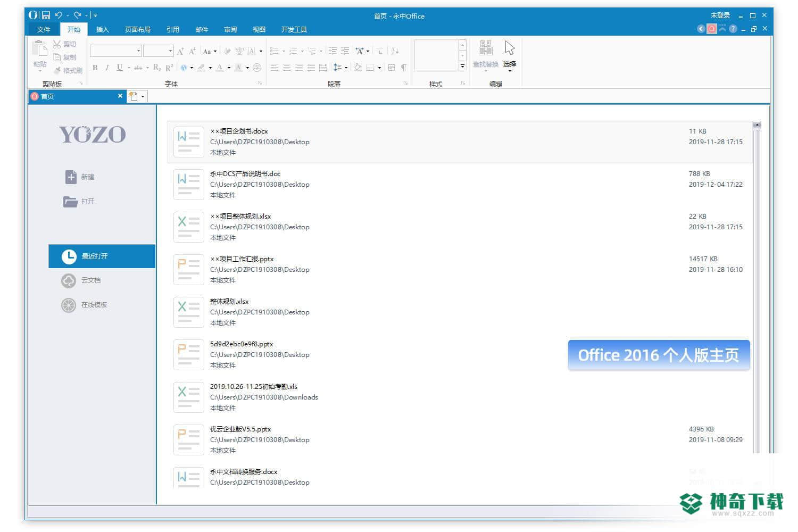This screenshot has width=798, height=532.
Task: Click the clear formatting eraser icon
Action: 227,51
